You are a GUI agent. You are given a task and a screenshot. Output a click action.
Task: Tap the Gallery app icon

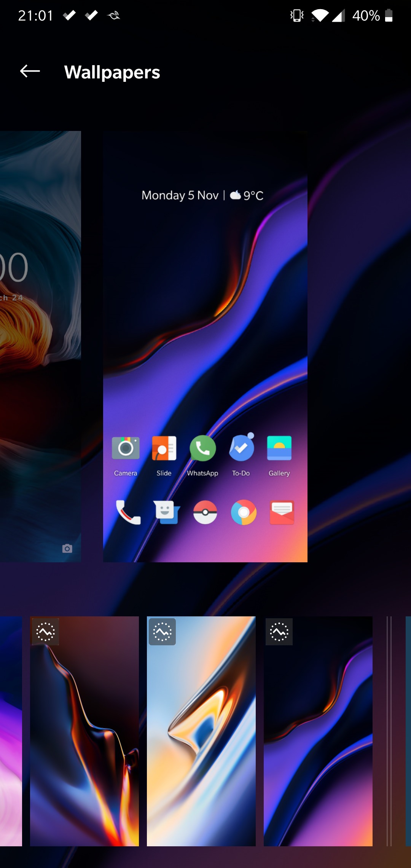pos(279,449)
